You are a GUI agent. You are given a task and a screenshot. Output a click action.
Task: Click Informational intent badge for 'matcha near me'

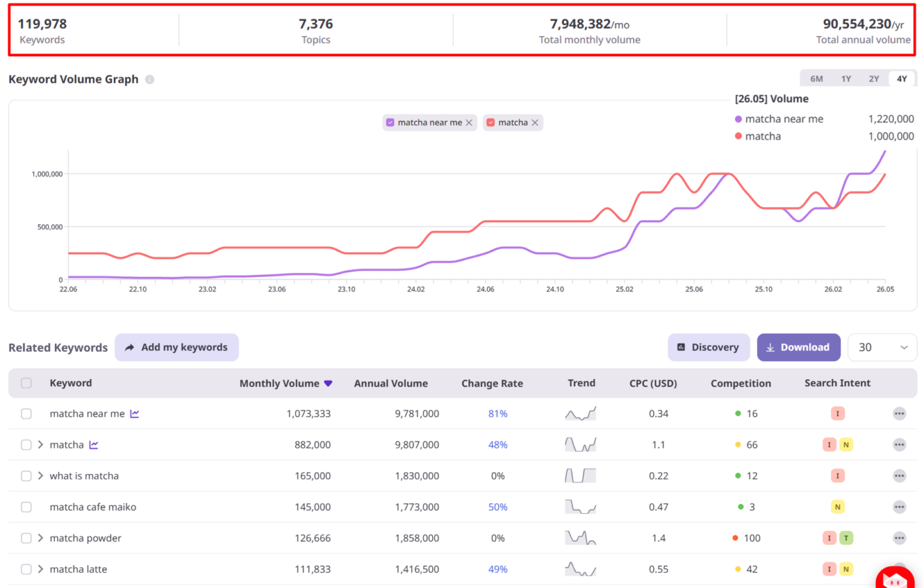pos(838,414)
